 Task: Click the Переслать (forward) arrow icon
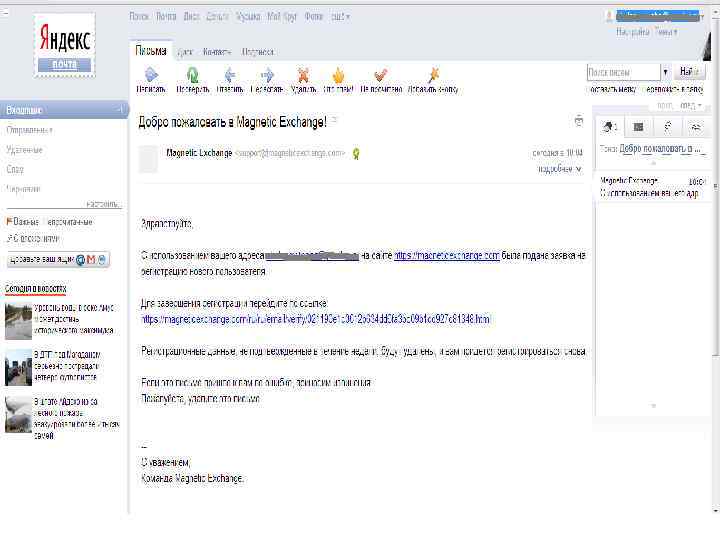click(267, 74)
